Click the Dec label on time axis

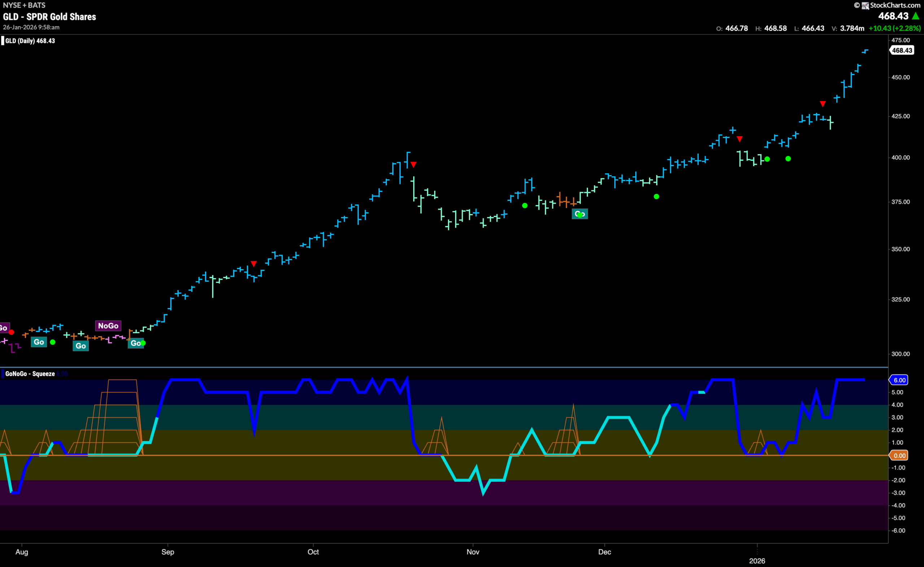click(605, 552)
